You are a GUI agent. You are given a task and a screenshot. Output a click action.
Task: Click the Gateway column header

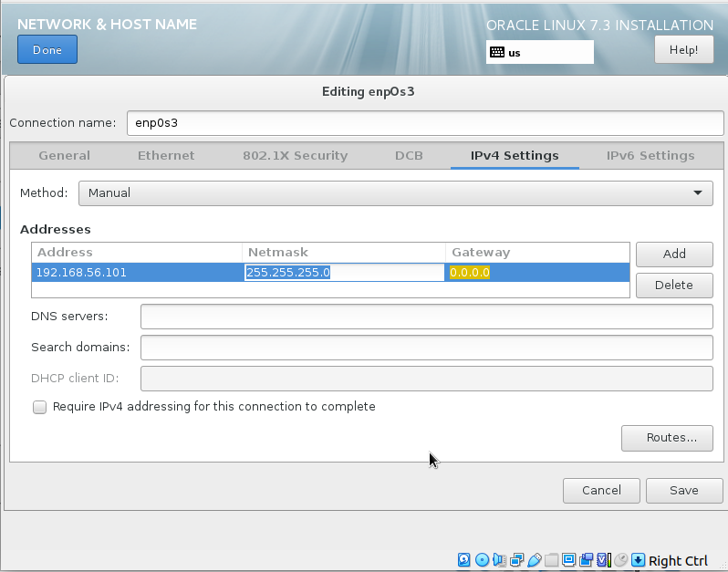[x=537, y=253]
